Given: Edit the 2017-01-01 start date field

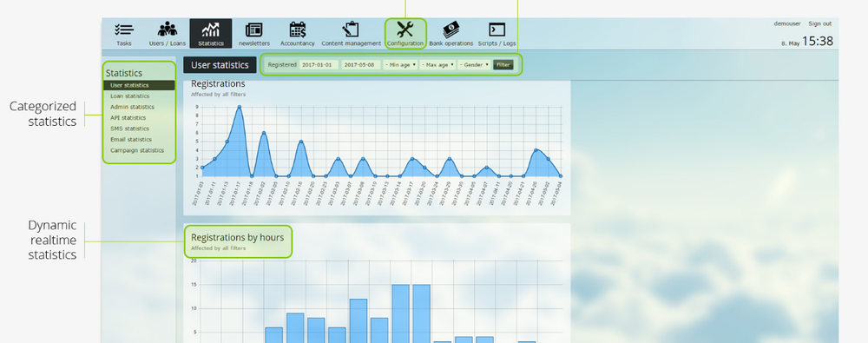Looking at the screenshot, I should point(319,65).
